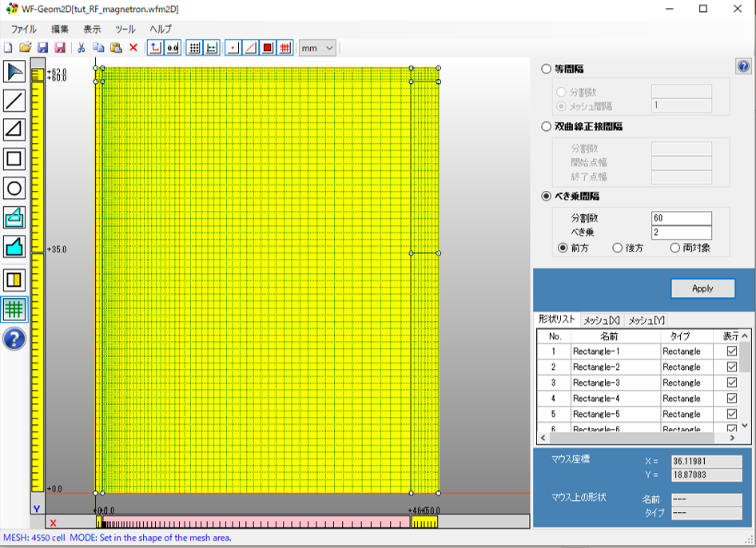Open the ファイル menu

24,29
